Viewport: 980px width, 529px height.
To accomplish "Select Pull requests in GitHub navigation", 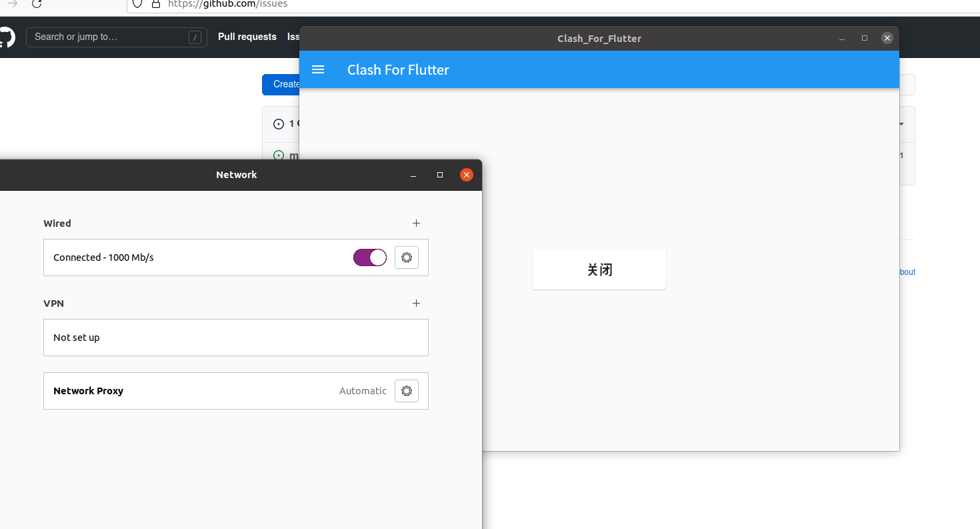I will pos(247,37).
